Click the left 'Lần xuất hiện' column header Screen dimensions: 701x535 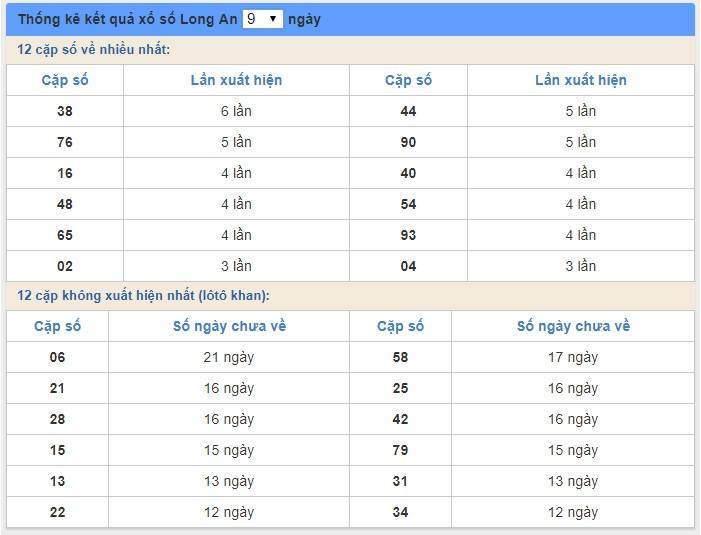(236, 80)
